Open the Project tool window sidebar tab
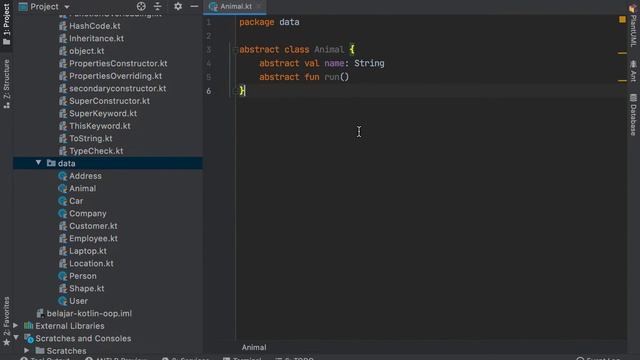Image resolution: width=640 pixels, height=360 pixels. pyautogui.click(x=6, y=24)
